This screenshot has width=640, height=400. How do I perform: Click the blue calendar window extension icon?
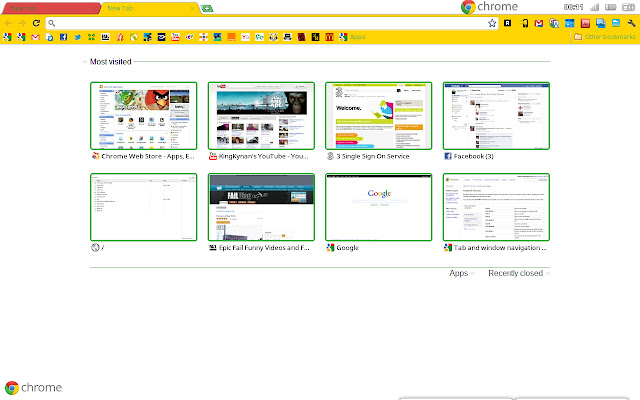tap(569, 23)
